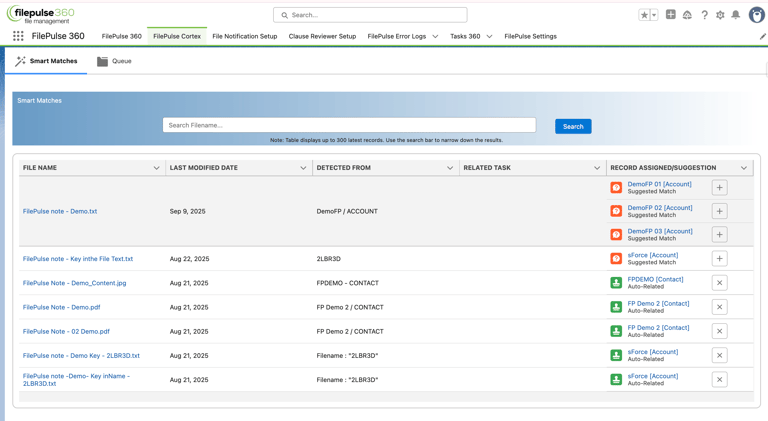This screenshot has width=768, height=421.
Task: Click the orange suggested icon beside DemoFP 01
Action: 616,187
